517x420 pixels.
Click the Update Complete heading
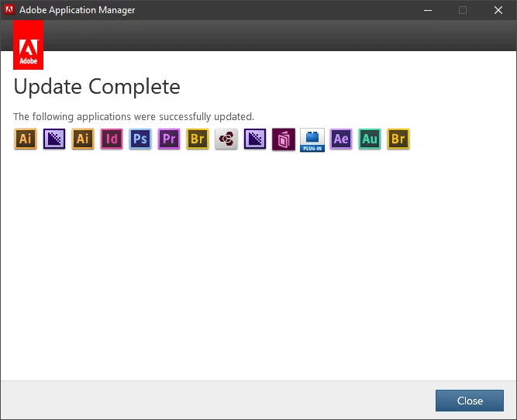pyautogui.click(x=97, y=87)
